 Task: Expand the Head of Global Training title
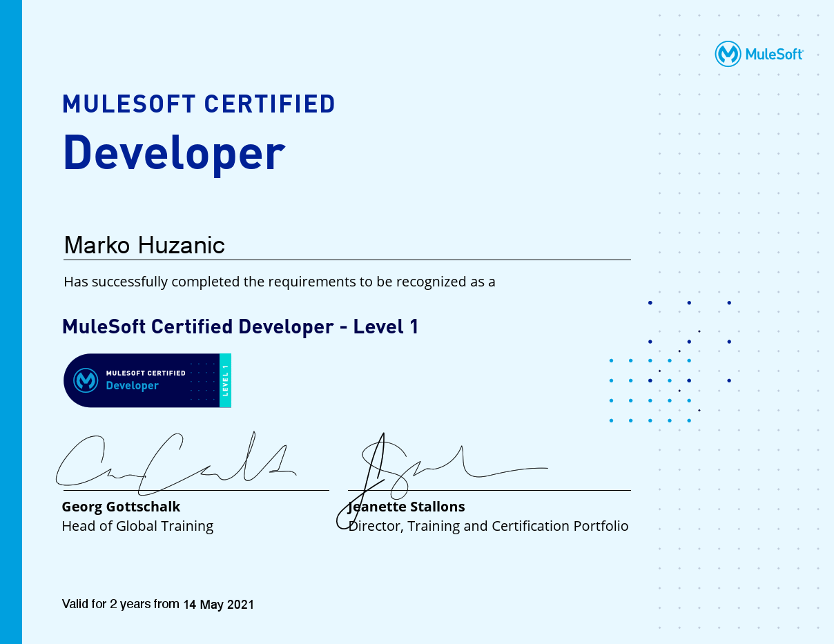137,525
